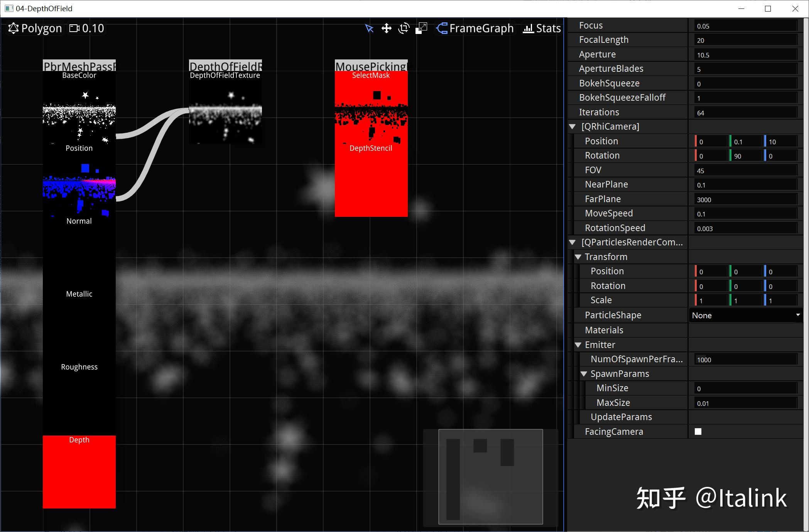Image resolution: width=809 pixels, height=532 pixels.
Task: Select the move translate tool
Action: point(386,28)
